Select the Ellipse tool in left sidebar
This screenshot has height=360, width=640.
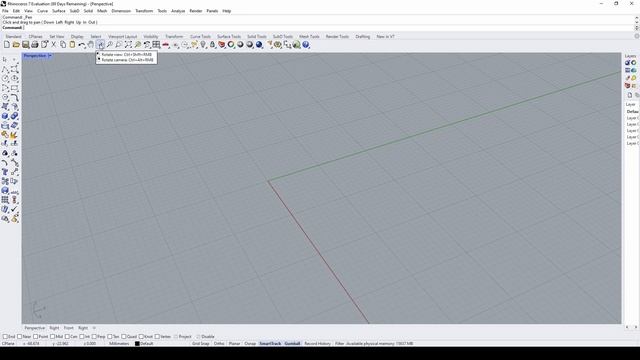click(14, 79)
